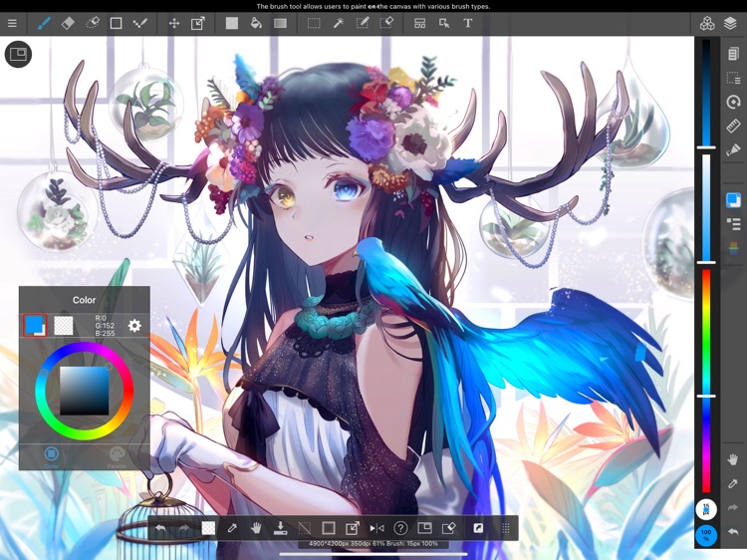Click the Select All icon in bottom bar

(329, 528)
